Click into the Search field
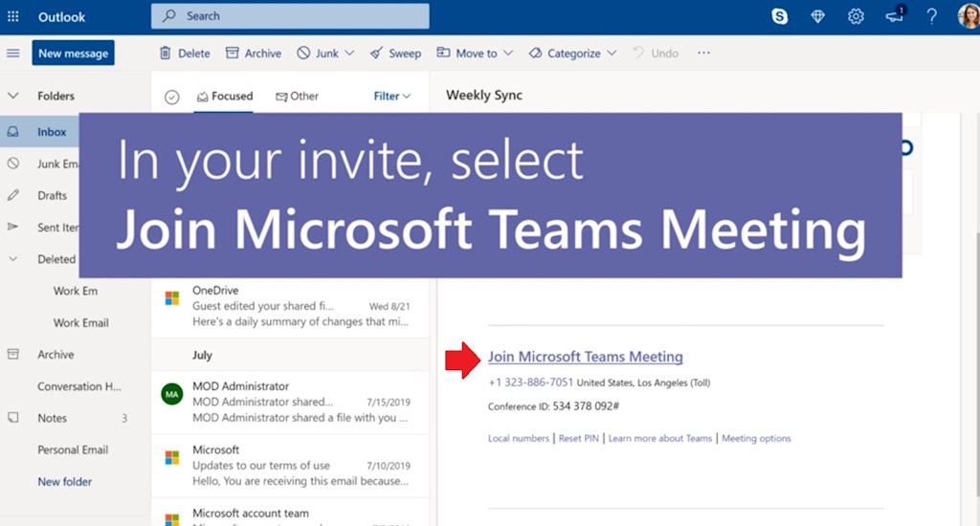 [x=290, y=16]
